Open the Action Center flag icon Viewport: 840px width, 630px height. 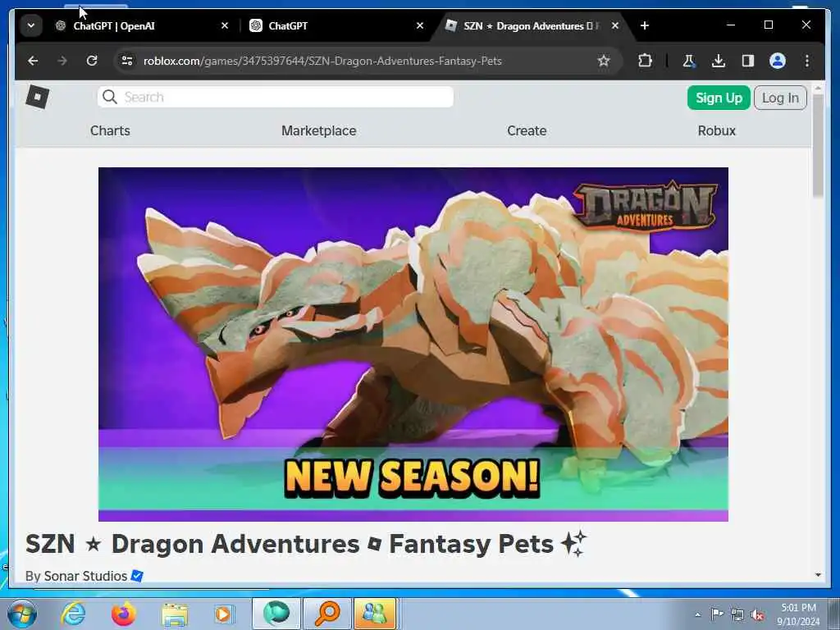coord(717,614)
